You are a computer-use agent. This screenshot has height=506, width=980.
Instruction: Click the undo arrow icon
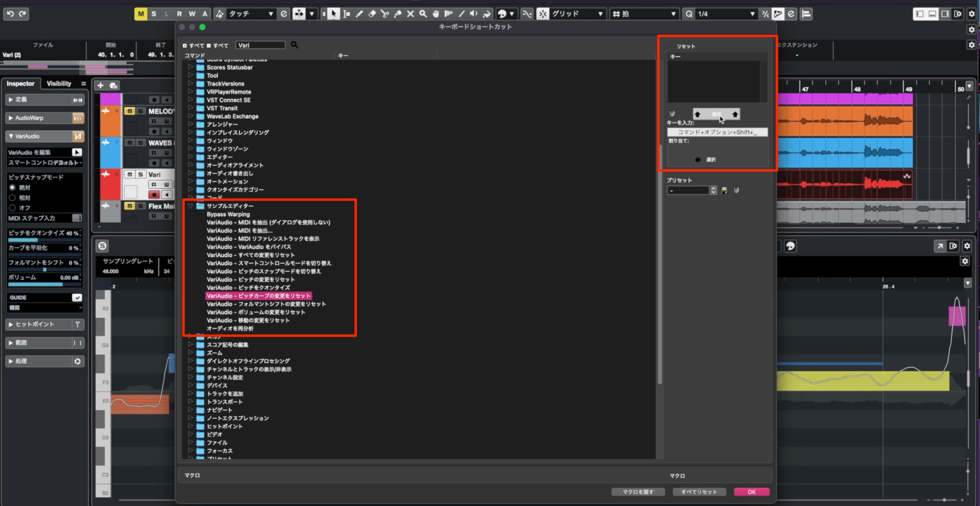tap(10, 14)
